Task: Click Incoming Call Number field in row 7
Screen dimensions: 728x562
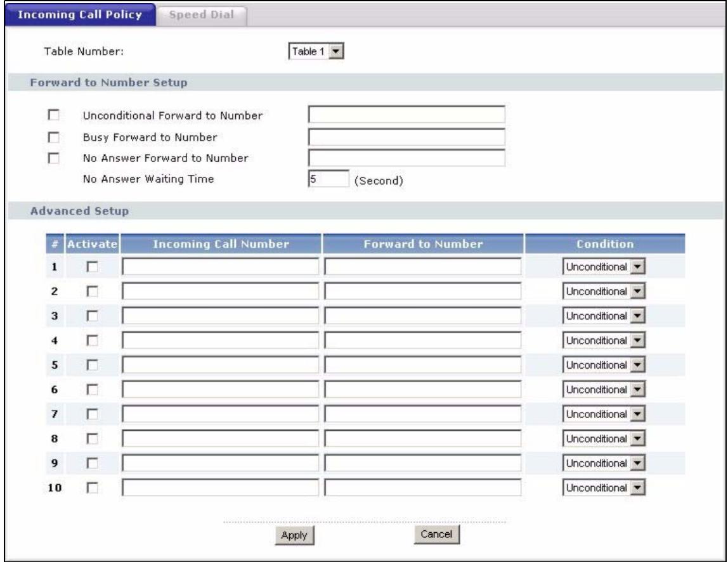Action: click(221, 414)
